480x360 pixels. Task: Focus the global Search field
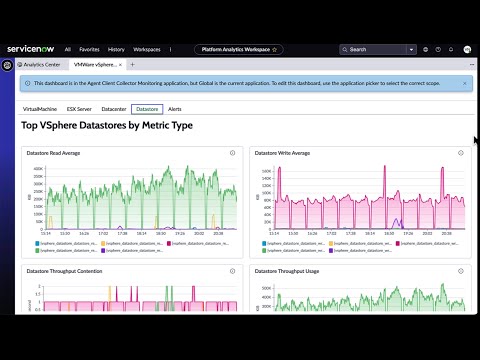[x=373, y=49]
